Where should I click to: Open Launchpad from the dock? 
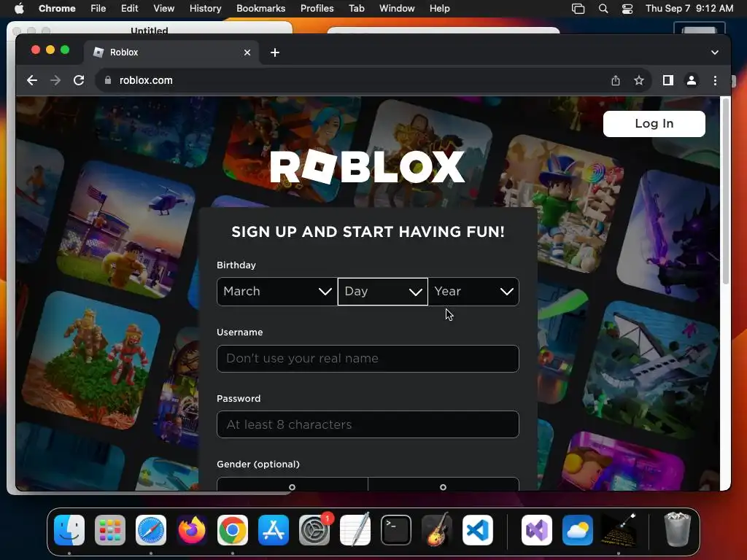tap(110, 530)
